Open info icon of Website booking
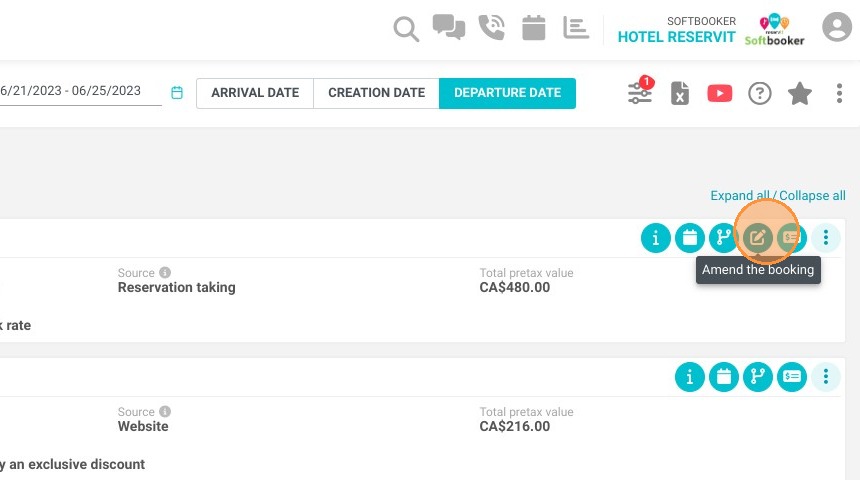Viewport: 860px width, 480px height. (x=689, y=377)
